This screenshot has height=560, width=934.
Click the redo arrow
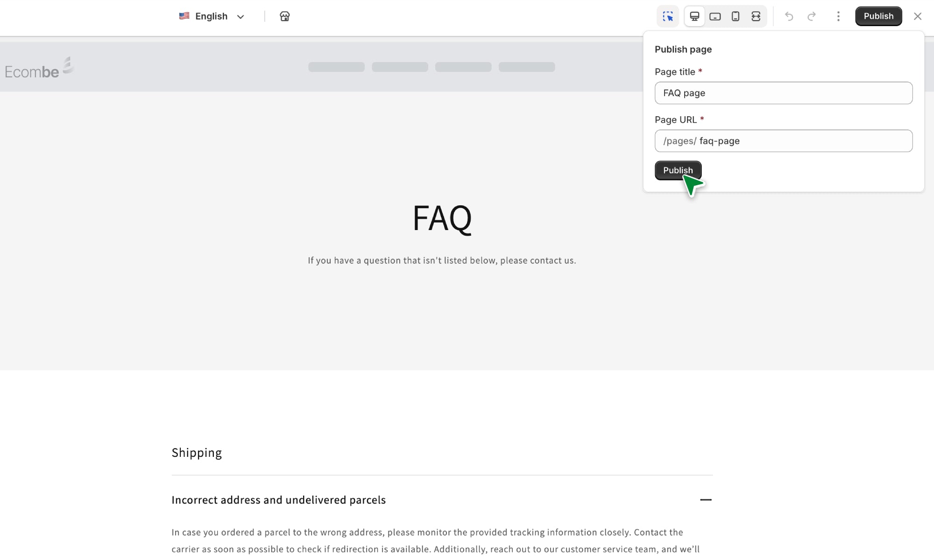tap(812, 17)
